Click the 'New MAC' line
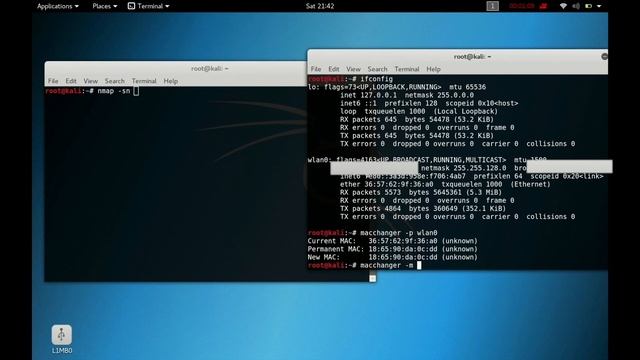 click(x=392, y=257)
